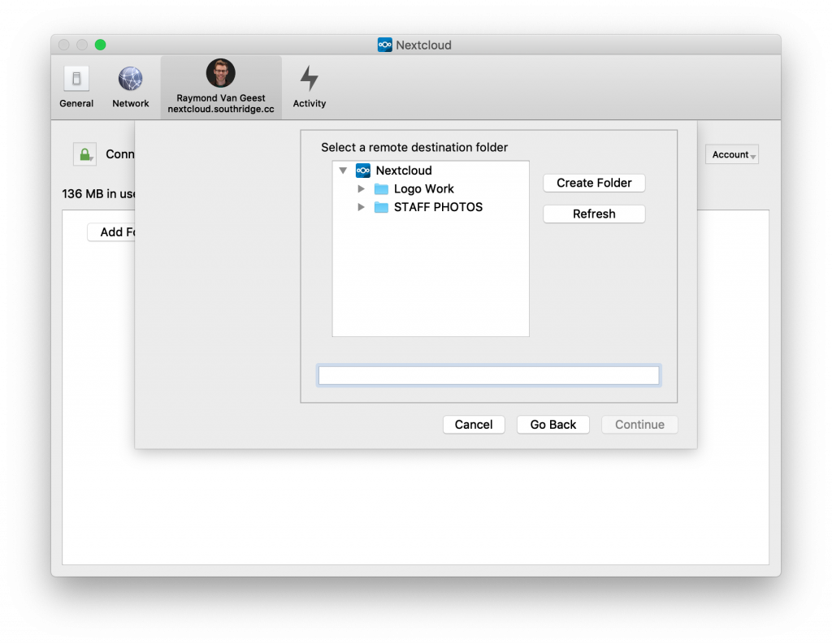832x644 pixels.
Task: Collapse the Nextcloud root tree node
Action: 343,171
